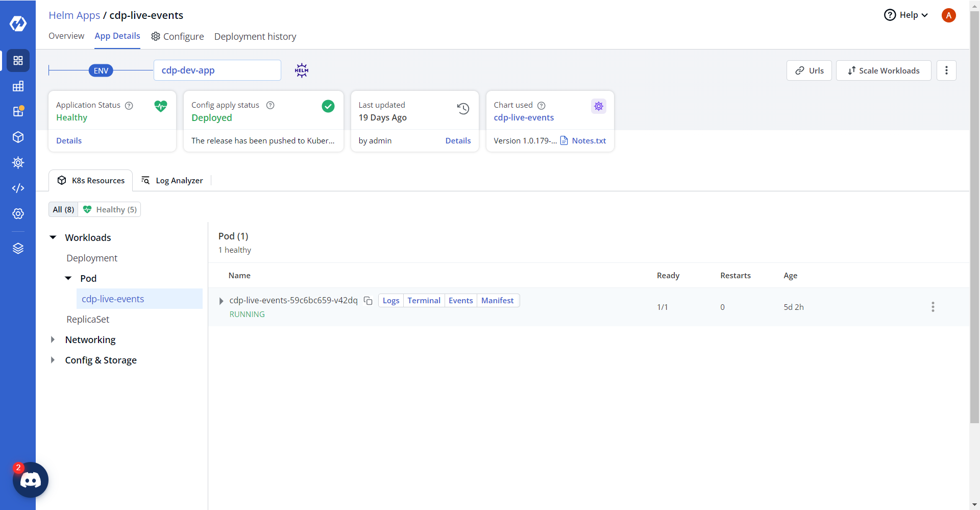Click the Scale Workloads button
The width and height of the screenshot is (980, 510).
click(883, 70)
